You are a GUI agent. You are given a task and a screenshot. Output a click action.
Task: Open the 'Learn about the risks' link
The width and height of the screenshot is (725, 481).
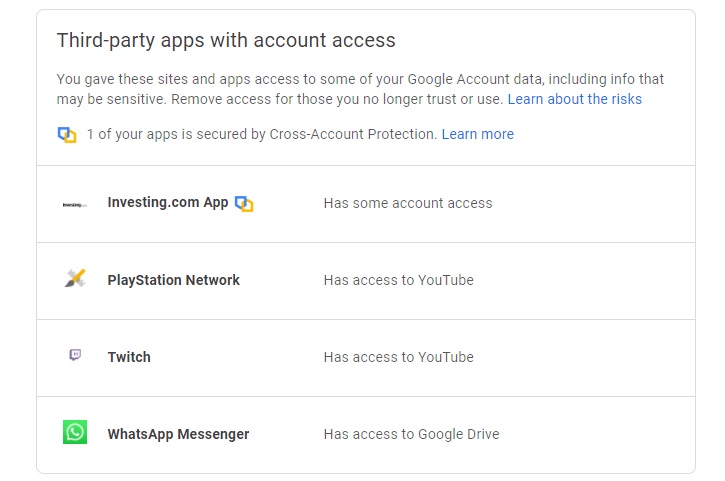point(574,99)
